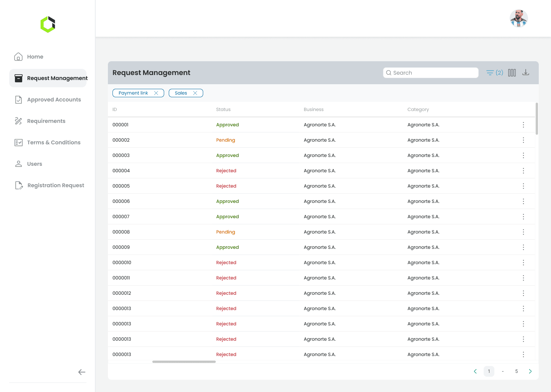Click Category cell in row 000002
The image size is (551, 392).
[424, 140]
